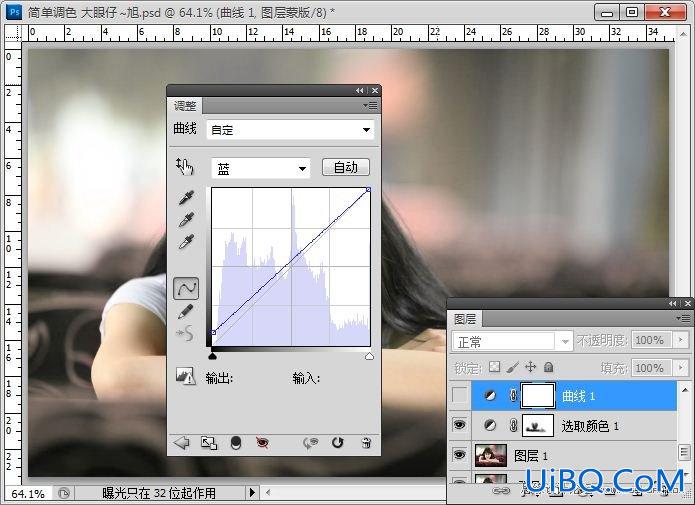695x505 pixels.
Task: Open status bar info menu arrow
Action: point(252,492)
